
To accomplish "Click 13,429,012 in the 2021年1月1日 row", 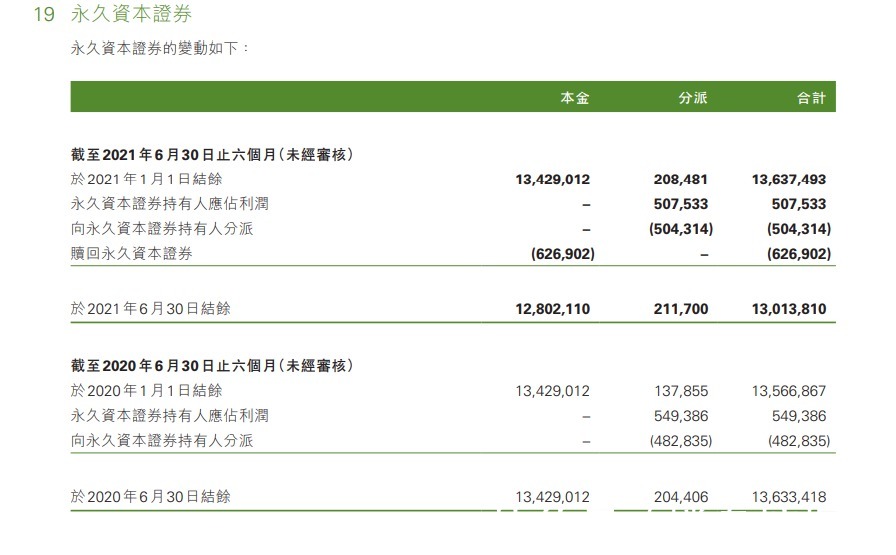I will click(x=553, y=179).
